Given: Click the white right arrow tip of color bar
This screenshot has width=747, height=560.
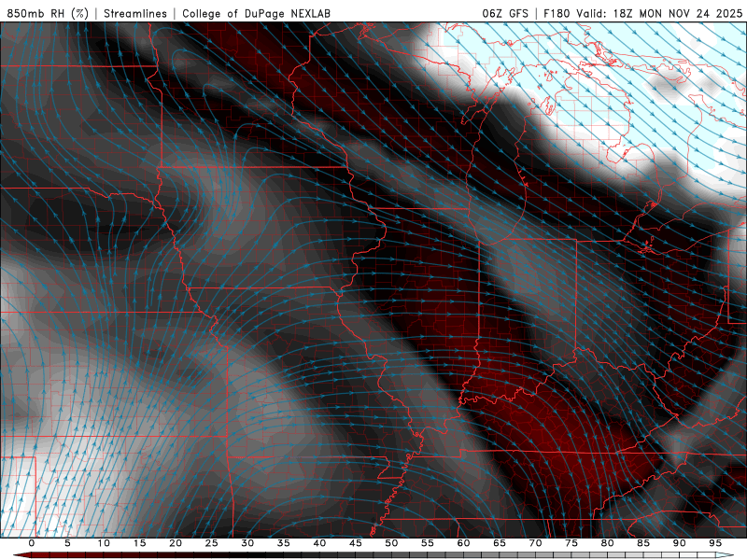Looking at the screenshot, I should click(x=726, y=555).
